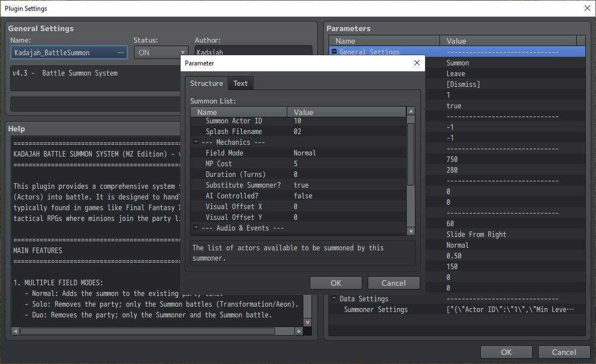The width and height of the screenshot is (596, 364).
Task: Click the Help panel right scroll arrow
Action: 299,331
